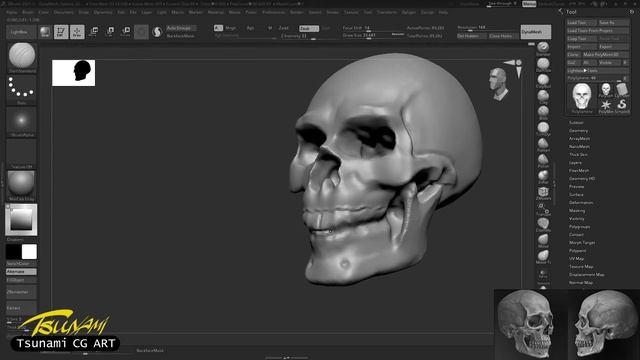Toggle Draw mode button

click(x=77, y=32)
